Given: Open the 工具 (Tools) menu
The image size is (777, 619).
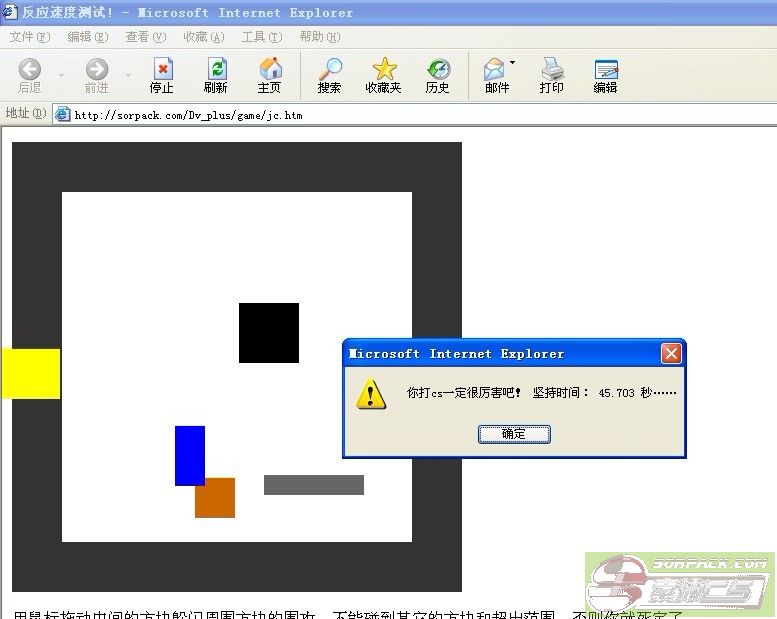Looking at the screenshot, I should point(261,37).
